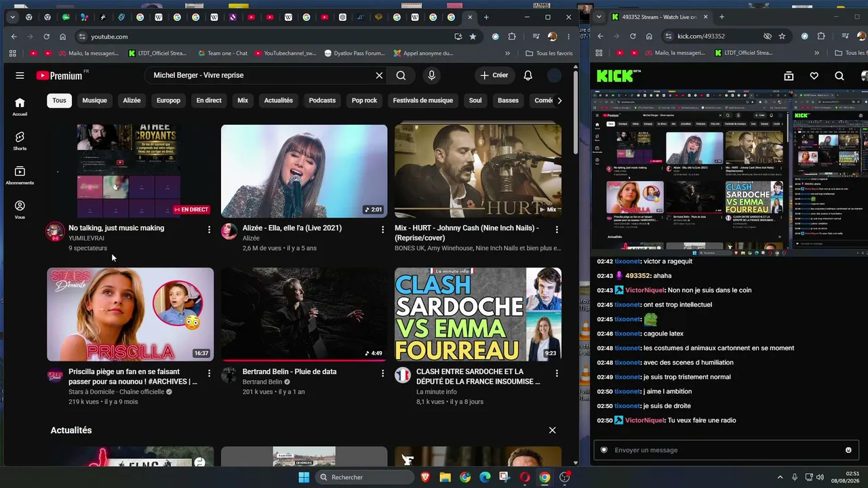Open options menu for Clash Sardoche video
868x488 pixels.
pyautogui.click(x=557, y=373)
